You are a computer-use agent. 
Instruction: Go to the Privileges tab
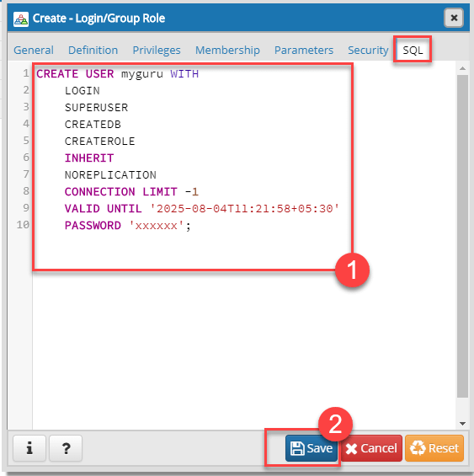tap(157, 50)
